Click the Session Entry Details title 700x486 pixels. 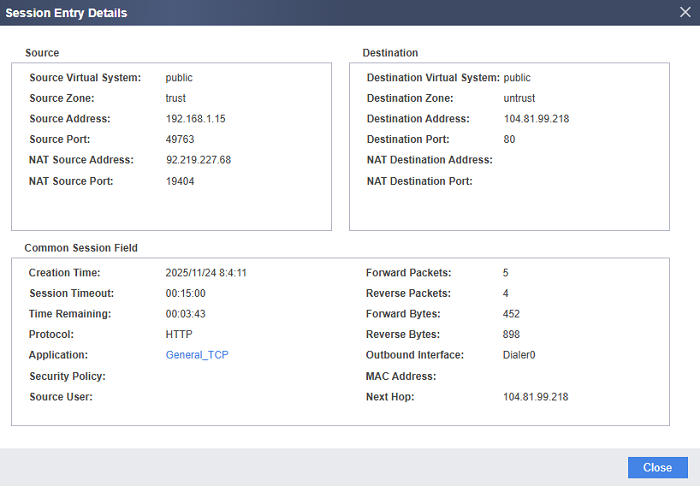67,13
